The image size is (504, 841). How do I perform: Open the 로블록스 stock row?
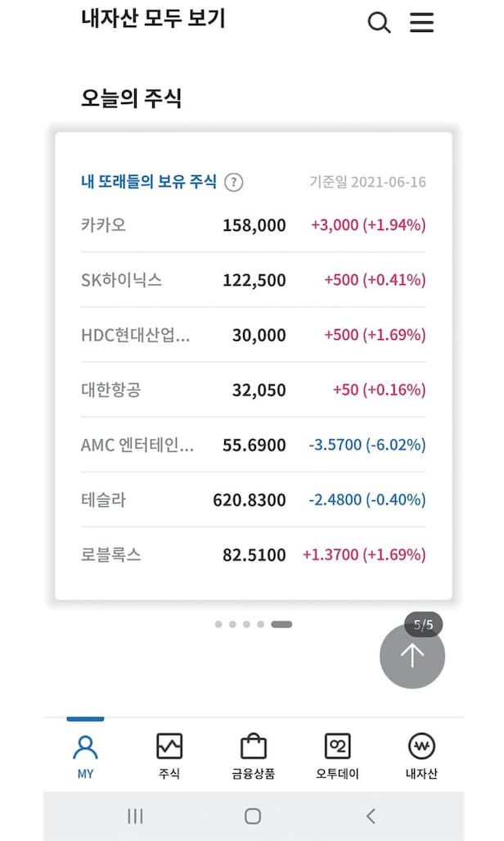click(253, 555)
